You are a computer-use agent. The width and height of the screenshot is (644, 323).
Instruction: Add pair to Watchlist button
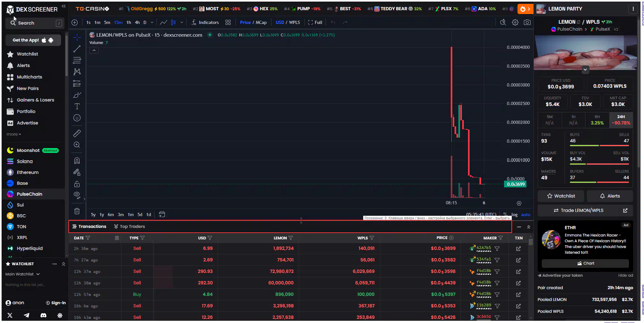[x=561, y=196]
